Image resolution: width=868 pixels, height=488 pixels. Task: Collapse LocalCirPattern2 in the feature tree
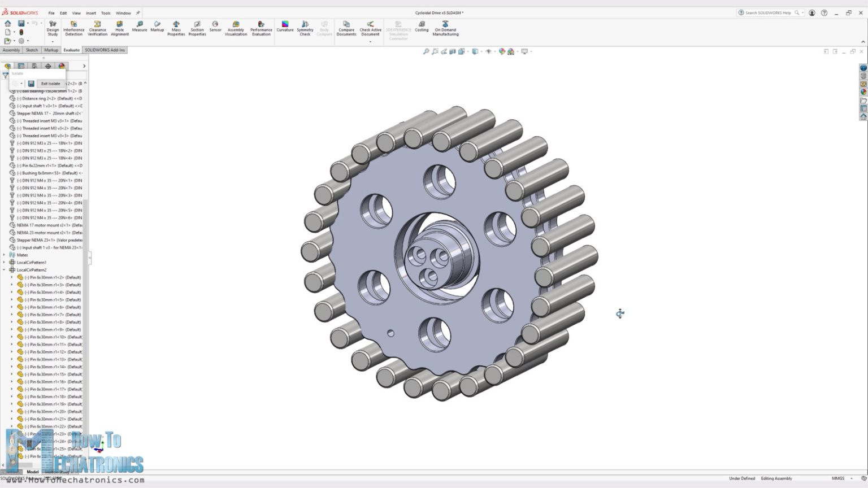[5, 270]
